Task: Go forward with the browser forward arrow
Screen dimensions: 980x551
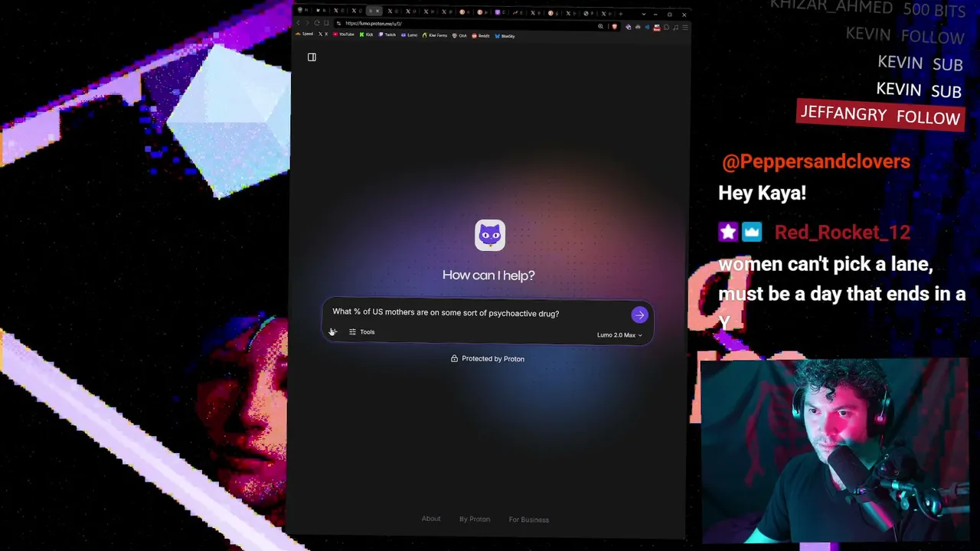Action: [x=308, y=24]
